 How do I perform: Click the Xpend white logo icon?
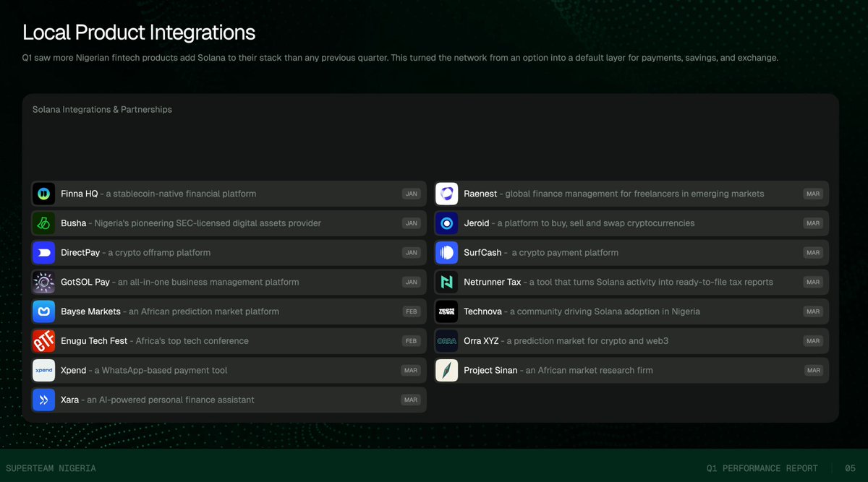click(x=43, y=370)
